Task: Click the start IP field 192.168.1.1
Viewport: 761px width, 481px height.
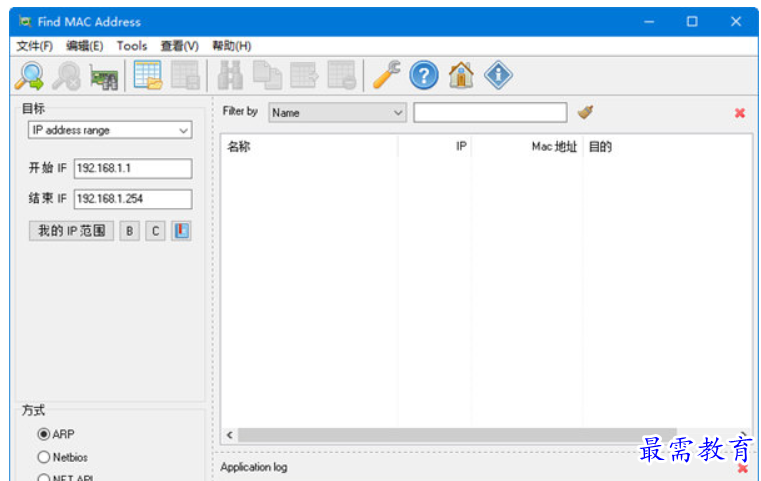Action: [x=133, y=168]
